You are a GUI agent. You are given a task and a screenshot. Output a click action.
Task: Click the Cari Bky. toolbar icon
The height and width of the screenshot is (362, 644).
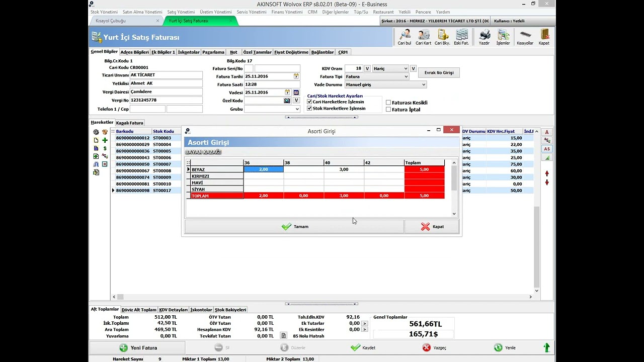(x=442, y=37)
